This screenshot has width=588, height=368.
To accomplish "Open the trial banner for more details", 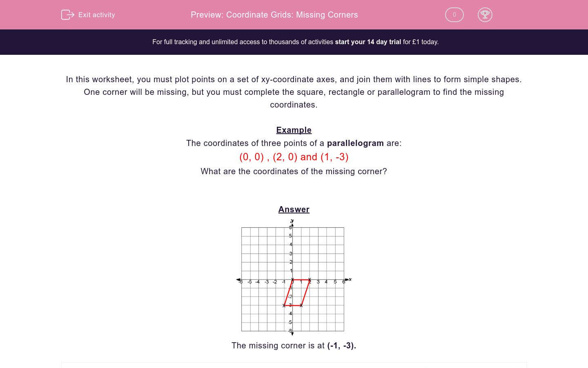I will (294, 42).
